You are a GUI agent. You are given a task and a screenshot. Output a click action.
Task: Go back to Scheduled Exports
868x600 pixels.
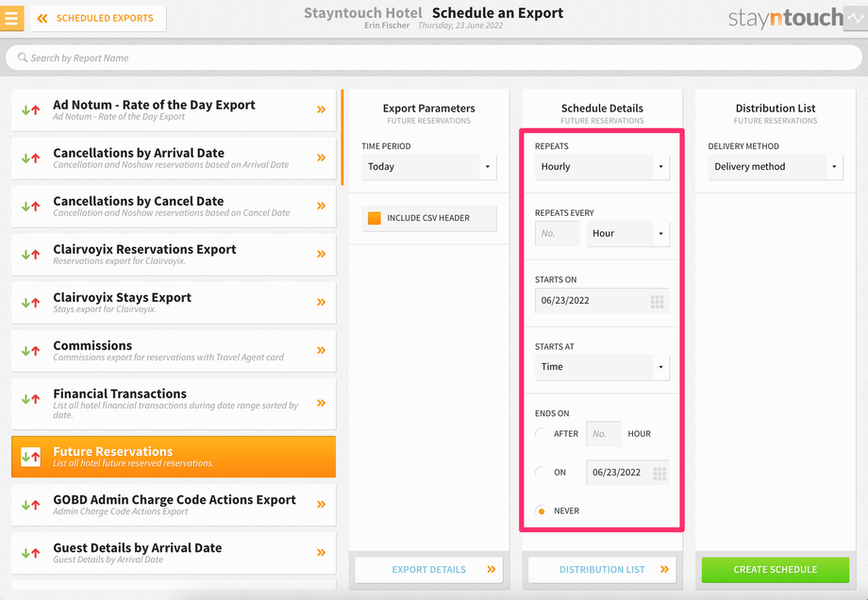[98, 18]
